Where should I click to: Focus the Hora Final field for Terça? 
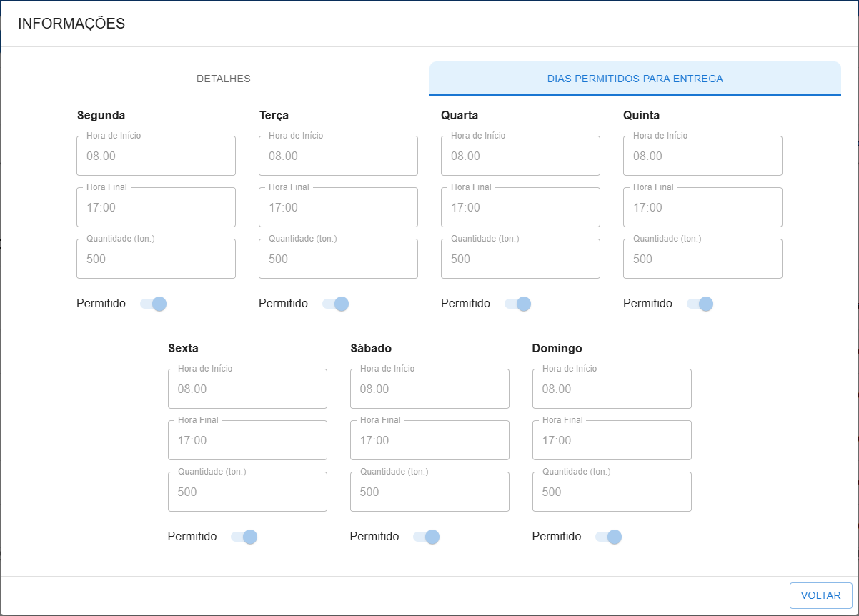point(338,207)
